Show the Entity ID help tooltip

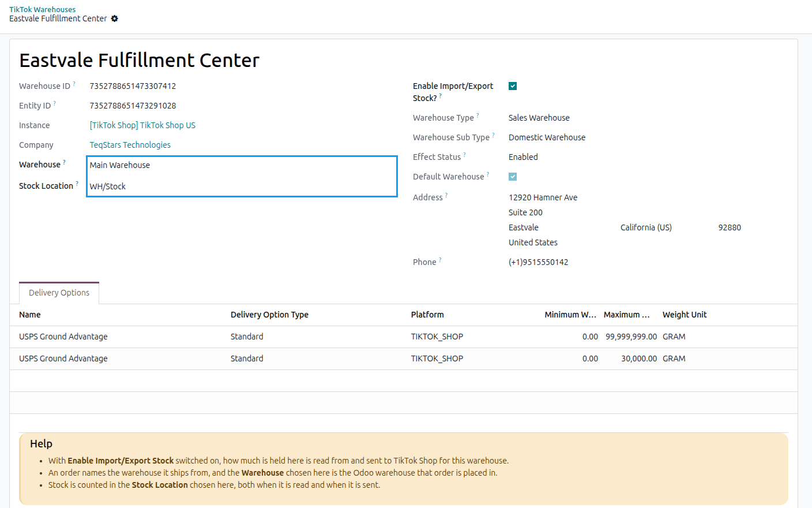54,103
